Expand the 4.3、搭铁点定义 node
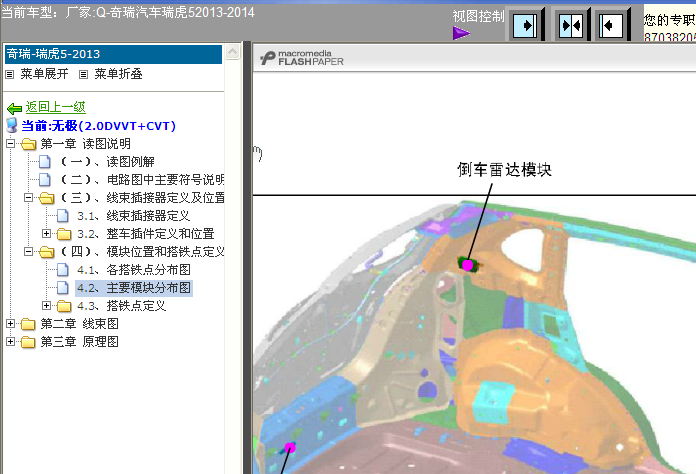This screenshot has height=474, width=696. click(x=46, y=306)
